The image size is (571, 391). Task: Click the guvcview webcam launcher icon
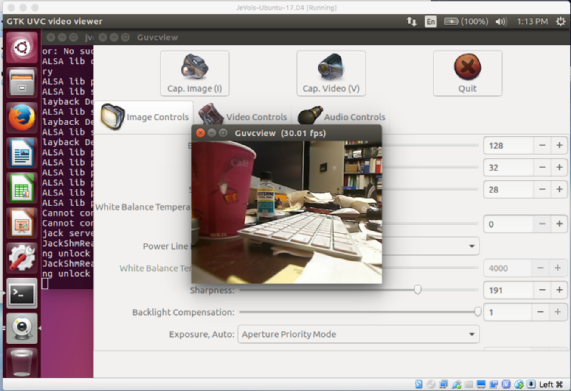point(22,328)
